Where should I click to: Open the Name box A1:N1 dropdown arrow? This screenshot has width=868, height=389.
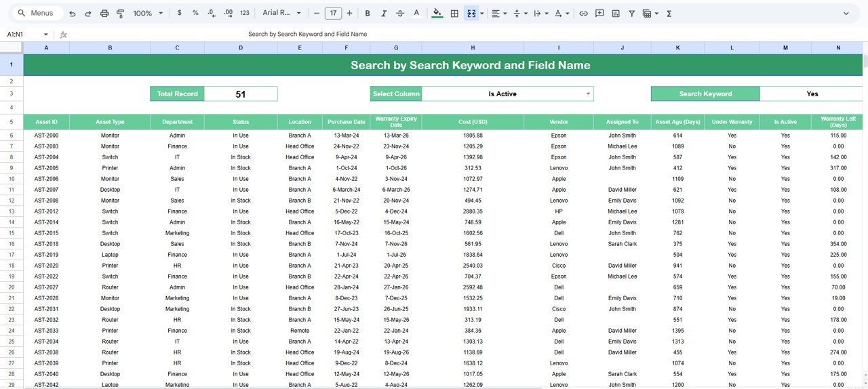point(46,35)
